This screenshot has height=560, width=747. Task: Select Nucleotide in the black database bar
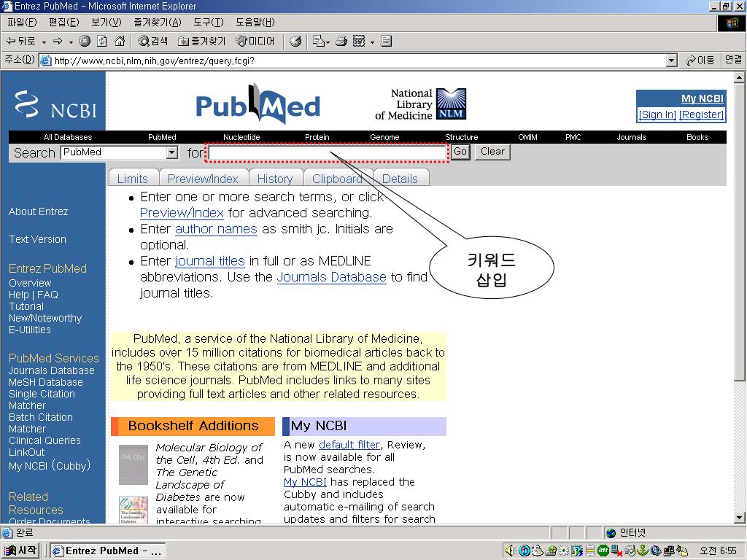tap(241, 137)
